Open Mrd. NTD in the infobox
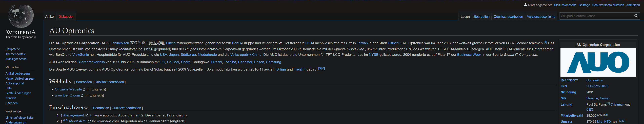644x124 pixels. pos(604,121)
